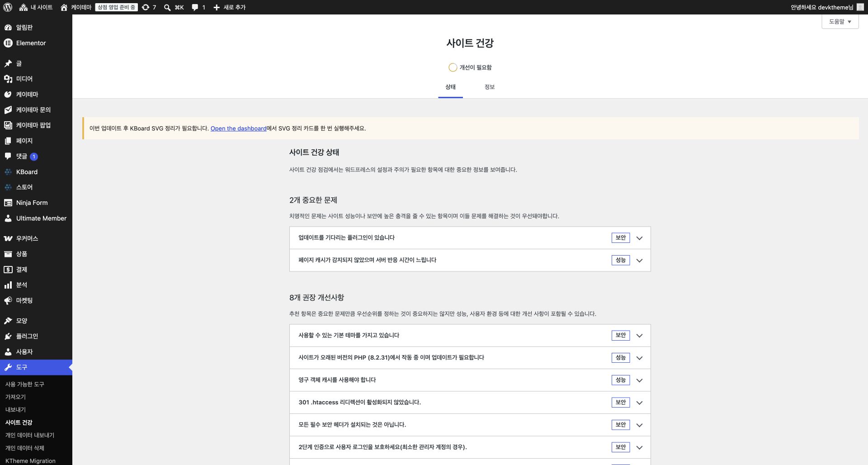This screenshot has width=868, height=465.
Task: Open the 우커머스 Woo icon
Action: point(8,238)
